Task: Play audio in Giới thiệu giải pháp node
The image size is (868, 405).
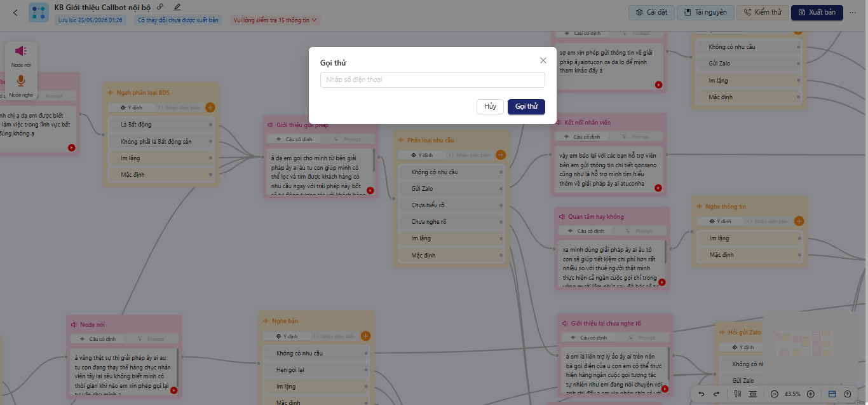Action: 370,190
